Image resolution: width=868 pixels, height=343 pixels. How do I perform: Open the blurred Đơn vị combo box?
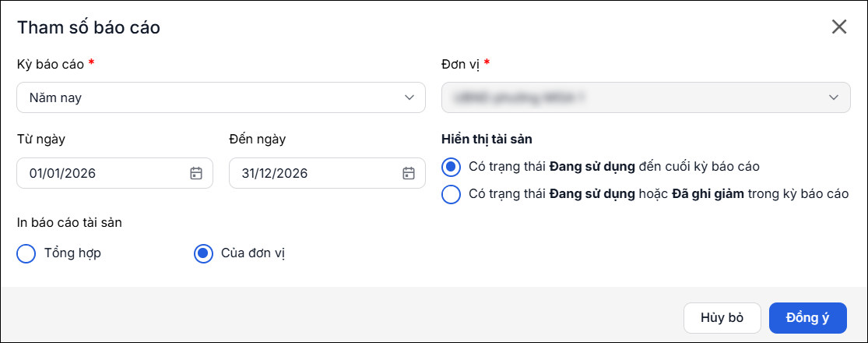coord(646,97)
